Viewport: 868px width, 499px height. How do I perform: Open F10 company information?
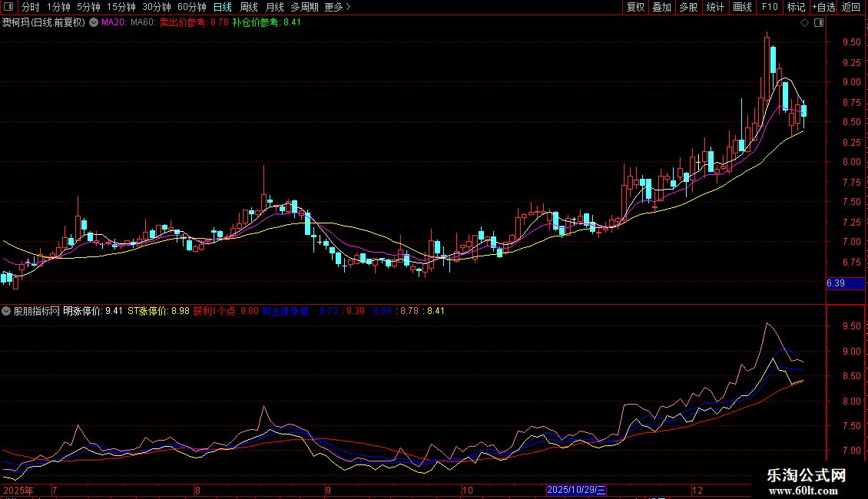point(770,7)
